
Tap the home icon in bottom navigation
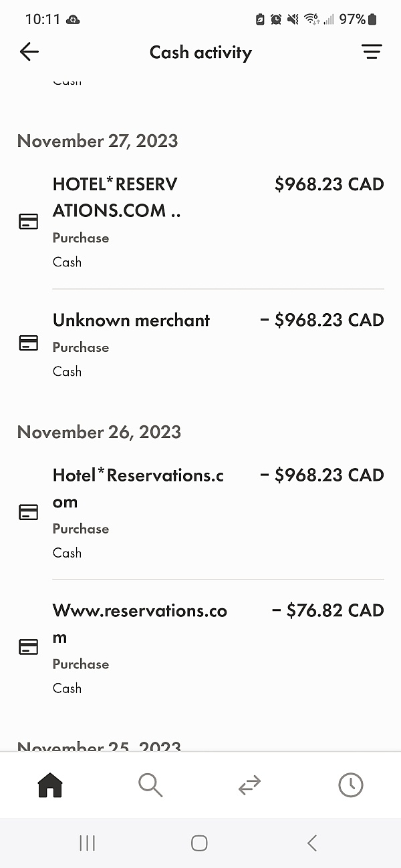coord(49,785)
